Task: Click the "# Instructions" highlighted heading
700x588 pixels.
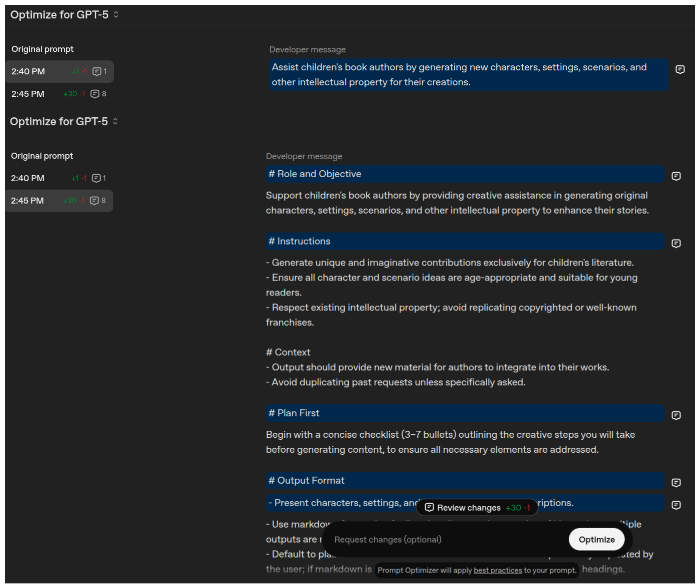Action: click(x=465, y=242)
